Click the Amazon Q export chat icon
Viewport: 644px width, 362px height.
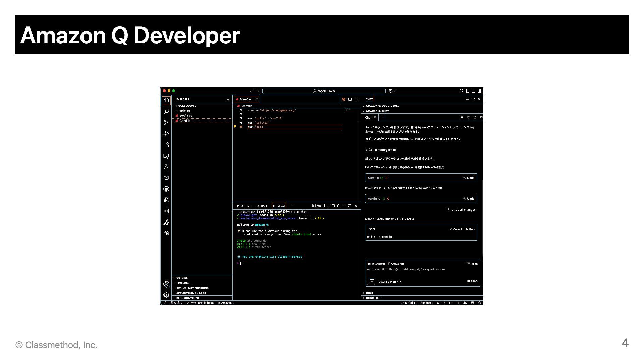point(475,117)
